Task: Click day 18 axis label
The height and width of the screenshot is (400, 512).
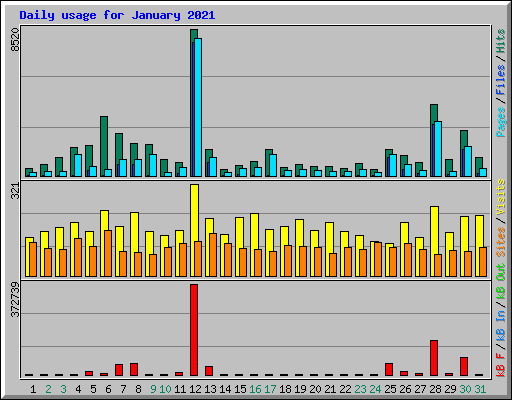Action: (285, 389)
